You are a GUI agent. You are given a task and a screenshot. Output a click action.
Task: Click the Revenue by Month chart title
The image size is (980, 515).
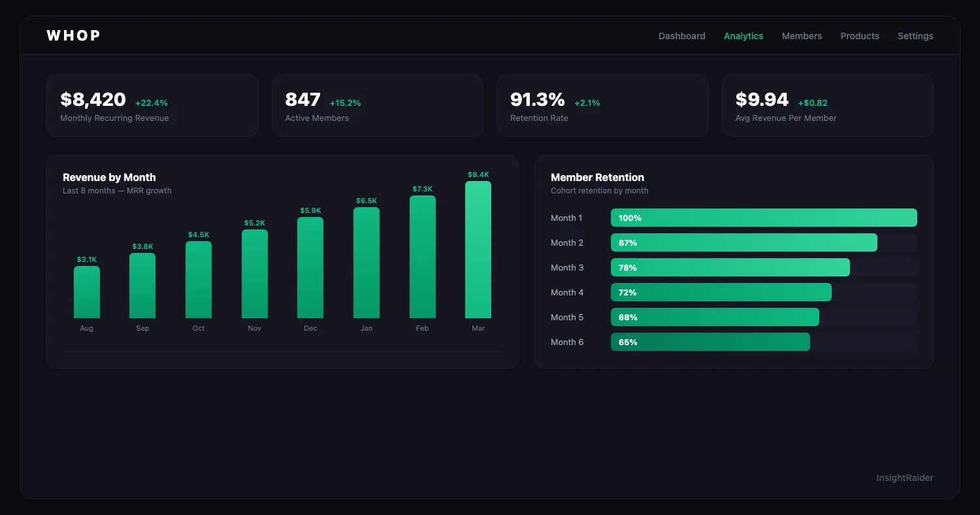[x=109, y=177]
